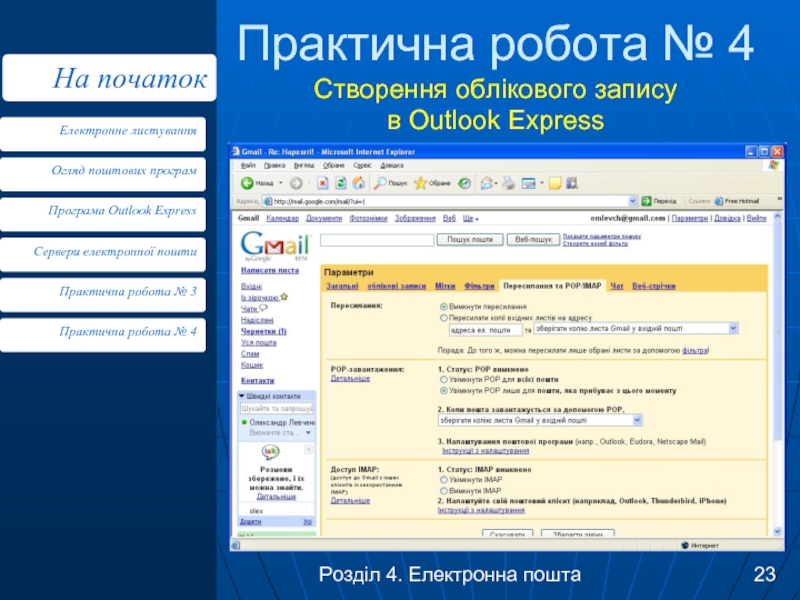Open the Home page icon
Image resolution: width=800 pixels, height=600 pixels.
tap(359, 183)
